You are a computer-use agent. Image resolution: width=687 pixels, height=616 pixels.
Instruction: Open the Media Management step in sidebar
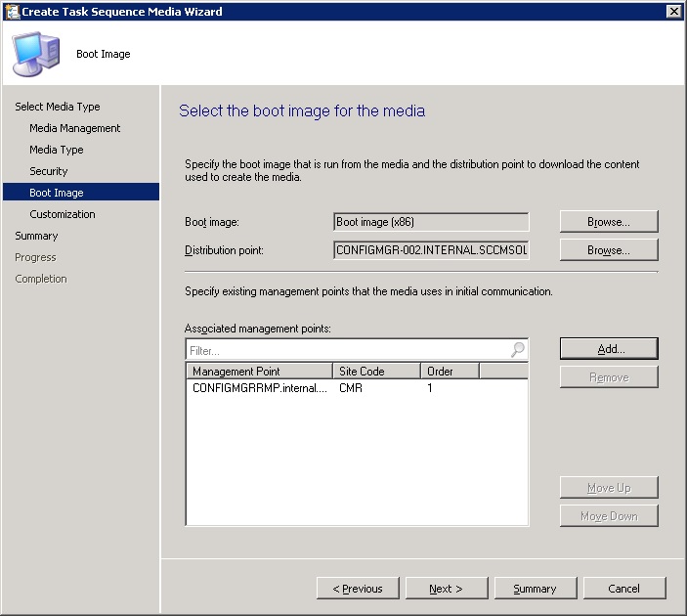pyautogui.click(x=74, y=128)
